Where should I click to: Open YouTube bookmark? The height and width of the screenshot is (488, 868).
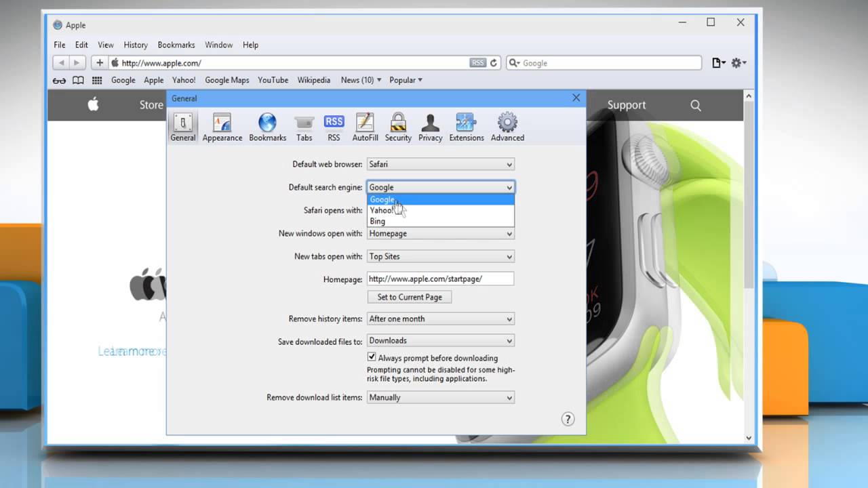tap(273, 80)
